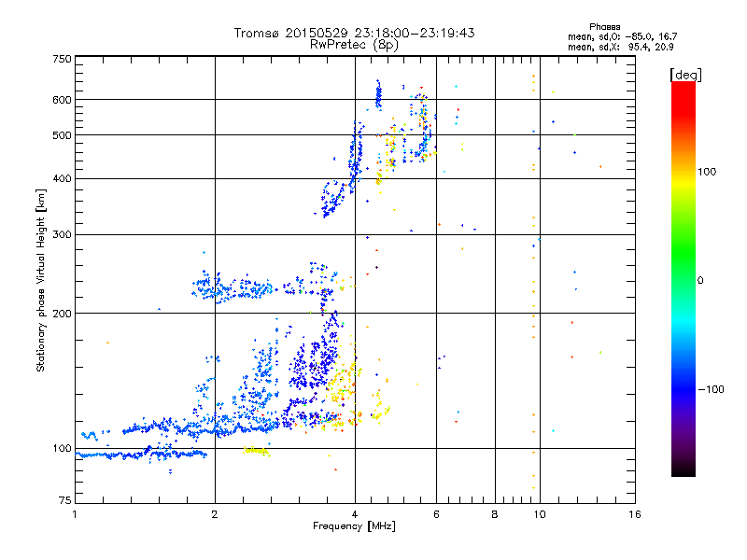Click the yellow echo cluster just below 100 km

tap(256, 451)
